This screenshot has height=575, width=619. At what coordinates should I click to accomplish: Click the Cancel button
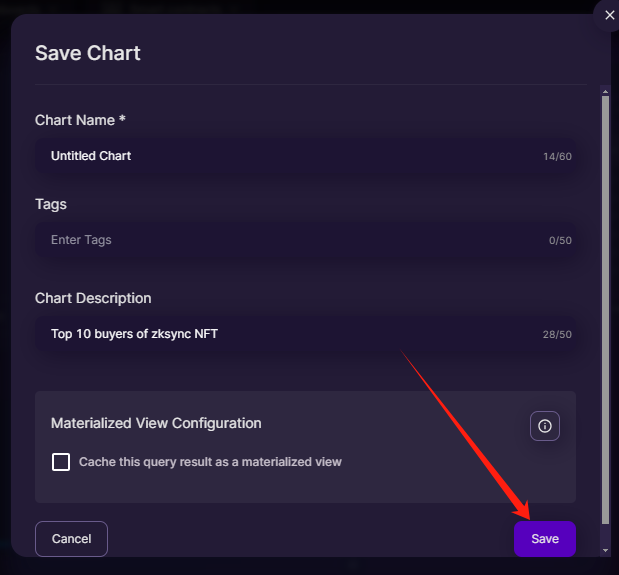pos(71,539)
